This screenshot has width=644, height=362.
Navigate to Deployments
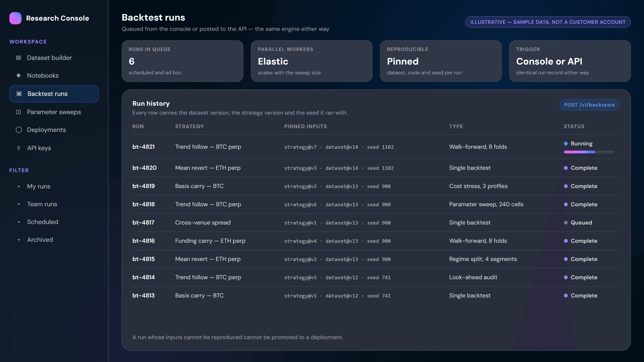[54, 130]
